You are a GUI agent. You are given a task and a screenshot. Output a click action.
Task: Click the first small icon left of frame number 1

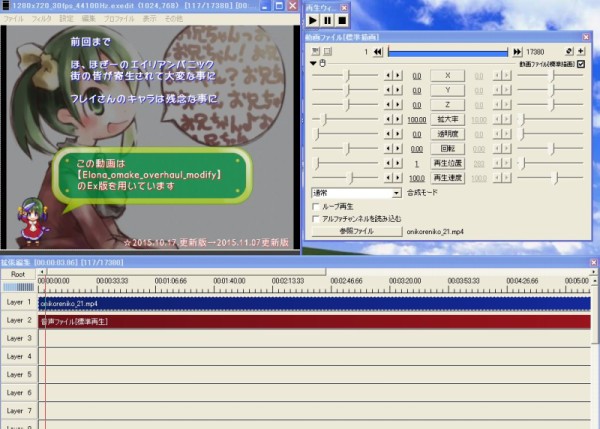316,51
